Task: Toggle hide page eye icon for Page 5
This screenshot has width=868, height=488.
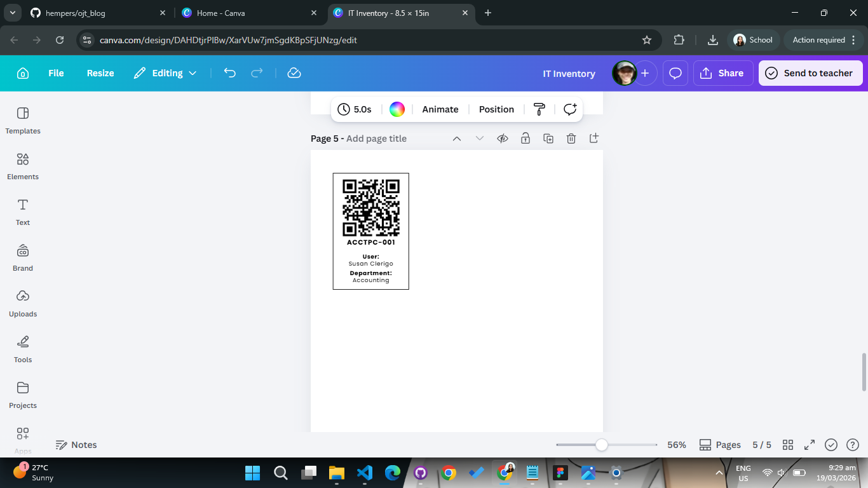Action: (503, 139)
